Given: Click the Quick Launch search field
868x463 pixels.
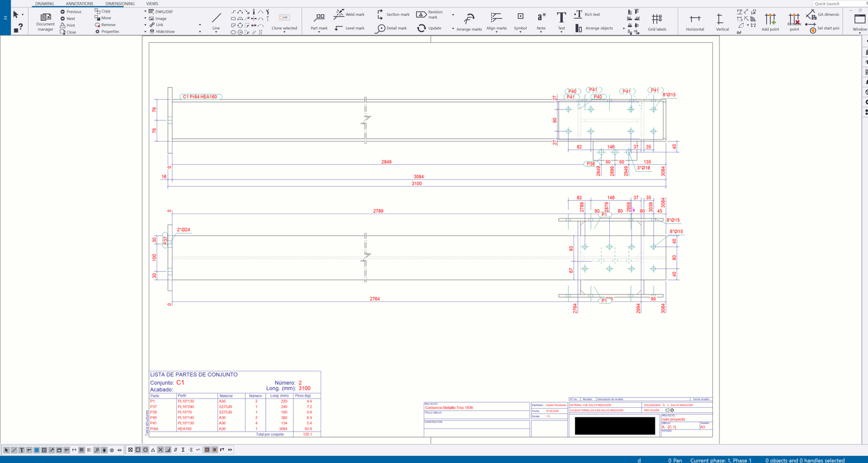Looking at the screenshot, I should (x=840, y=3).
